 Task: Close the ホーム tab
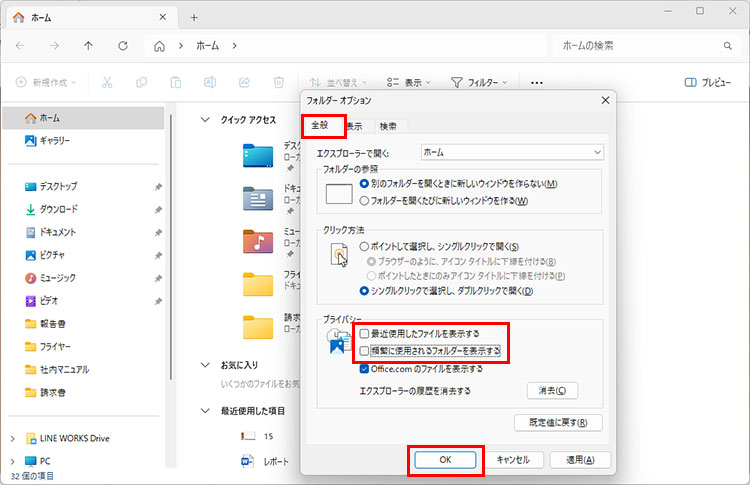click(163, 17)
